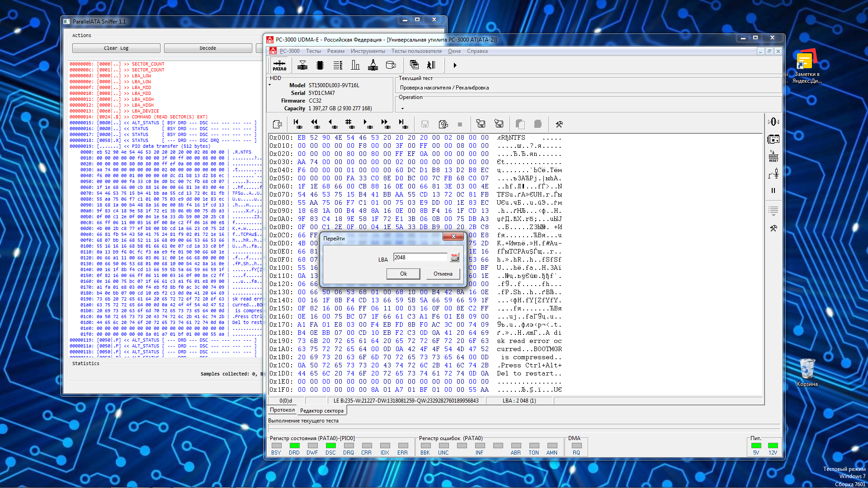The image size is (868, 488).
Task: Click the save-to-file disk icon
Action: pyautogui.click(x=499, y=124)
